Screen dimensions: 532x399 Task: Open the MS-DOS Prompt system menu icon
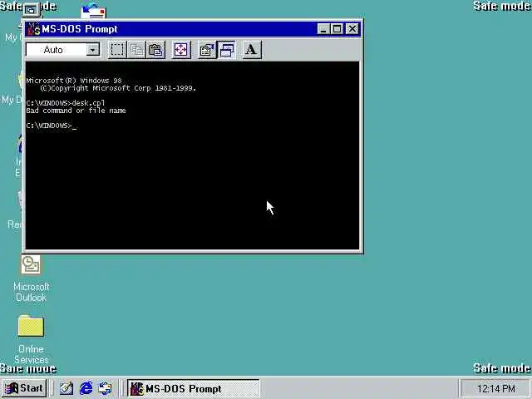[x=33, y=29]
